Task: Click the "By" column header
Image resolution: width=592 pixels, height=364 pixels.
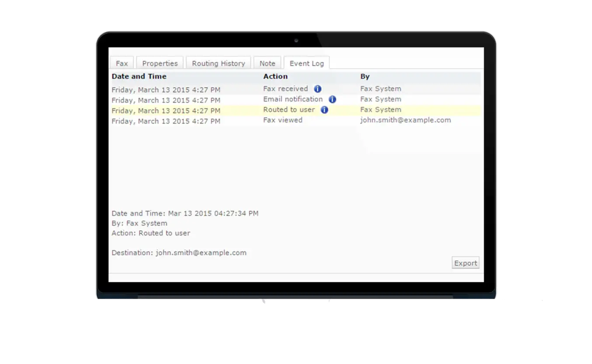Action: pos(364,76)
